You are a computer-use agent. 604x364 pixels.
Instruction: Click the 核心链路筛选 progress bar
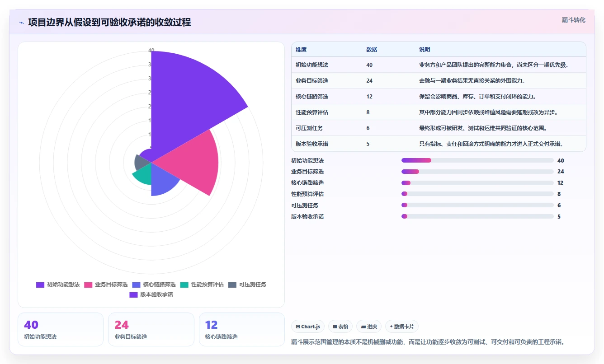click(477, 183)
